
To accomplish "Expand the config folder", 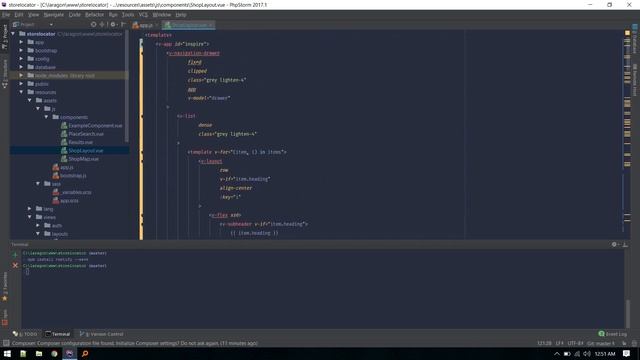I will pyautogui.click(x=21, y=59).
